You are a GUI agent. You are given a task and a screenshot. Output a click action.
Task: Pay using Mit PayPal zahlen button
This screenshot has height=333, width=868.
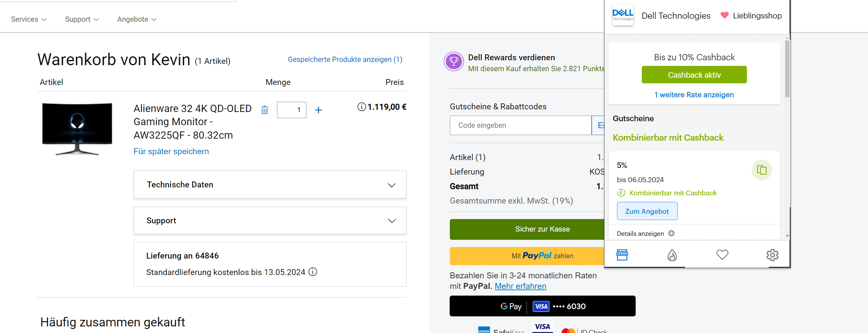pos(527,256)
